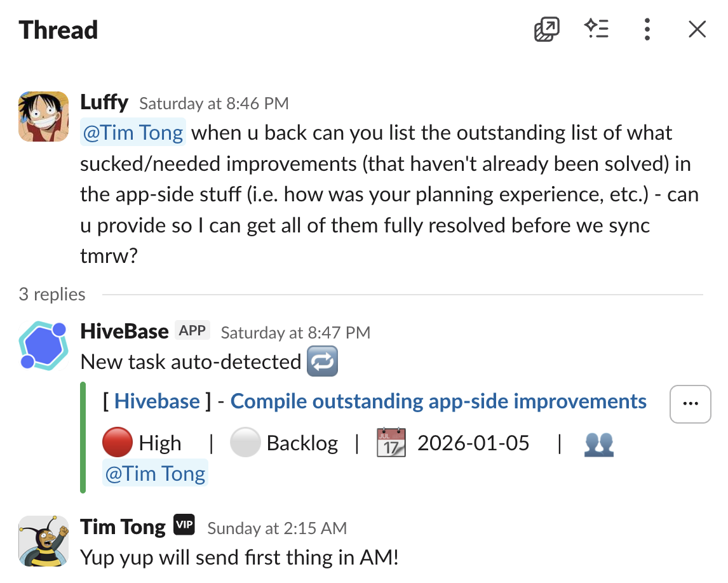The height and width of the screenshot is (583, 728).
Task: Click the red High priority icon
Action: point(117,443)
